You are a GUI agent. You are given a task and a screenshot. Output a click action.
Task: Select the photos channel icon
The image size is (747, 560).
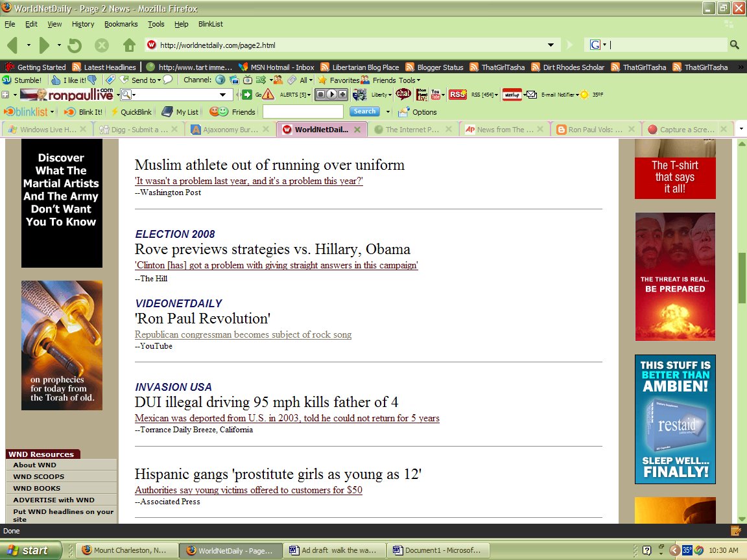(234, 80)
